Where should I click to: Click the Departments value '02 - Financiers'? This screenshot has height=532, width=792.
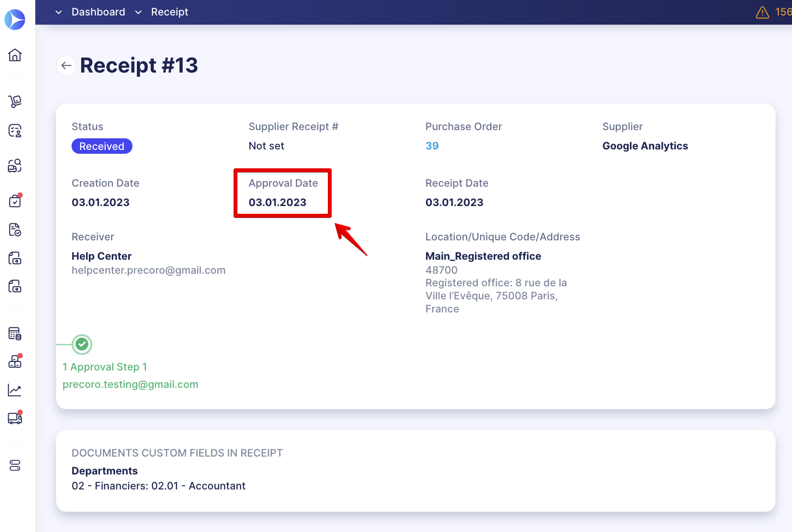(x=159, y=486)
